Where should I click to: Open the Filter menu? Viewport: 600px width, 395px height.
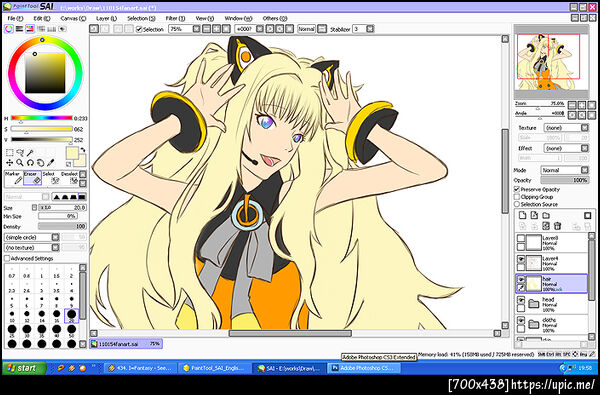pos(175,18)
